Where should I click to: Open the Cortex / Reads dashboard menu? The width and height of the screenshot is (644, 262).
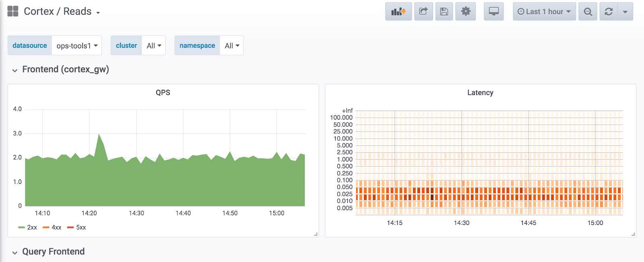pos(62,11)
